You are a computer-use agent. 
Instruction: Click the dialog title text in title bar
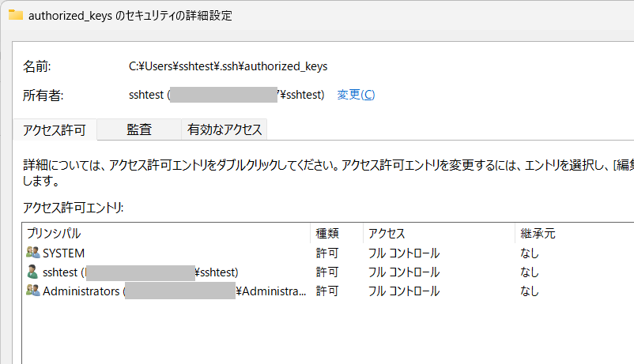click(x=130, y=15)
